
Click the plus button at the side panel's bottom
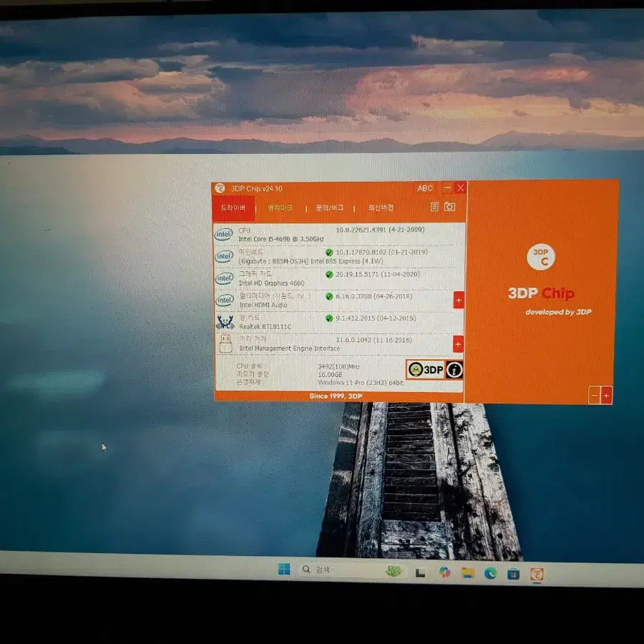pyautogui.click(x=606, y=396)
